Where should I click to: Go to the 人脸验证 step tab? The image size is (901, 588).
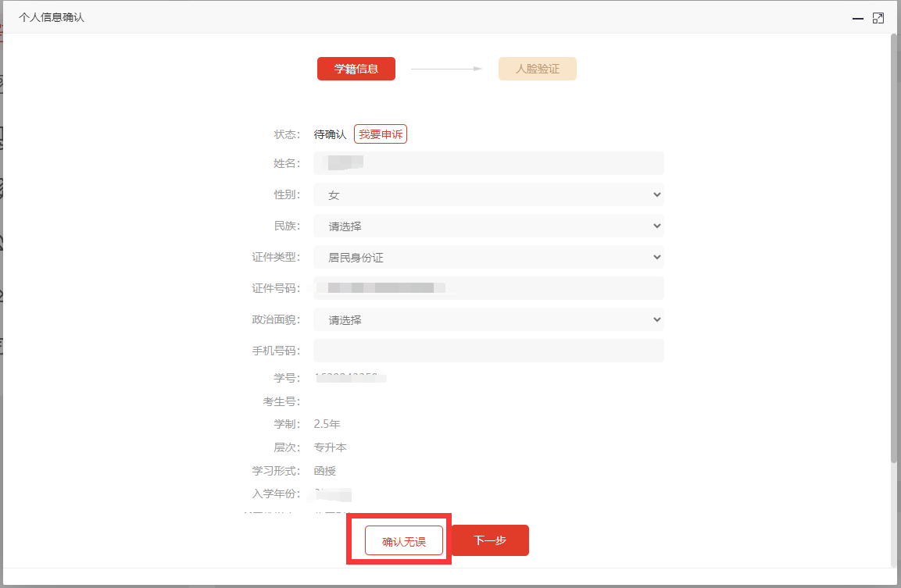(x=538, y=69)
